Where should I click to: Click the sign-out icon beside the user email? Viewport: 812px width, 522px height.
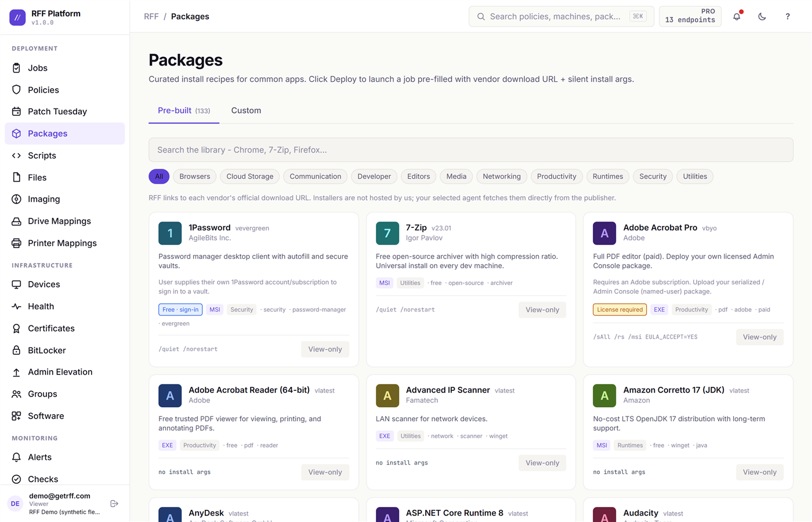click(114, 503)
